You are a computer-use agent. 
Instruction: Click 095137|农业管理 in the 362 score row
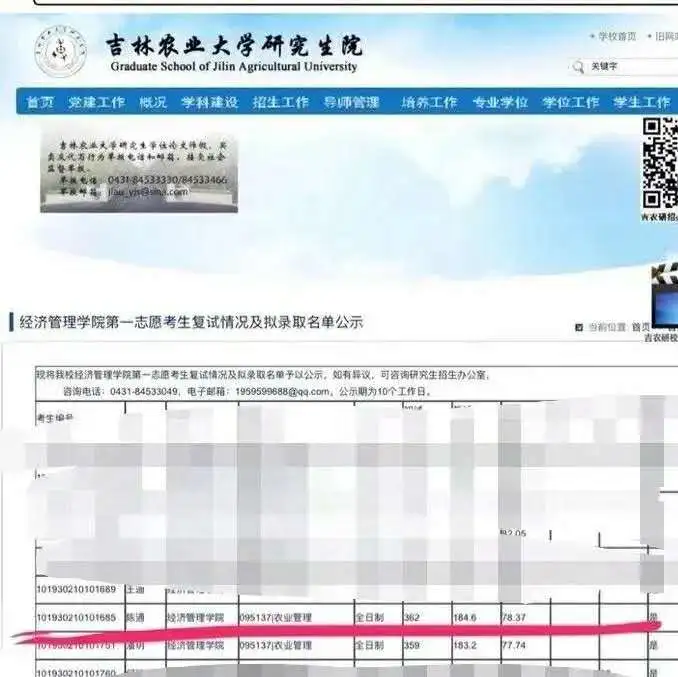coord(275,617)
